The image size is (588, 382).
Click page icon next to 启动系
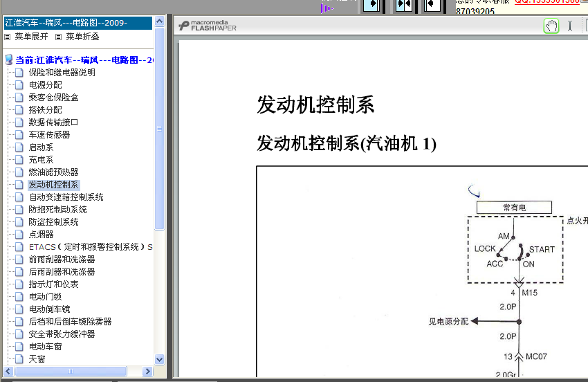pos(19,147)
